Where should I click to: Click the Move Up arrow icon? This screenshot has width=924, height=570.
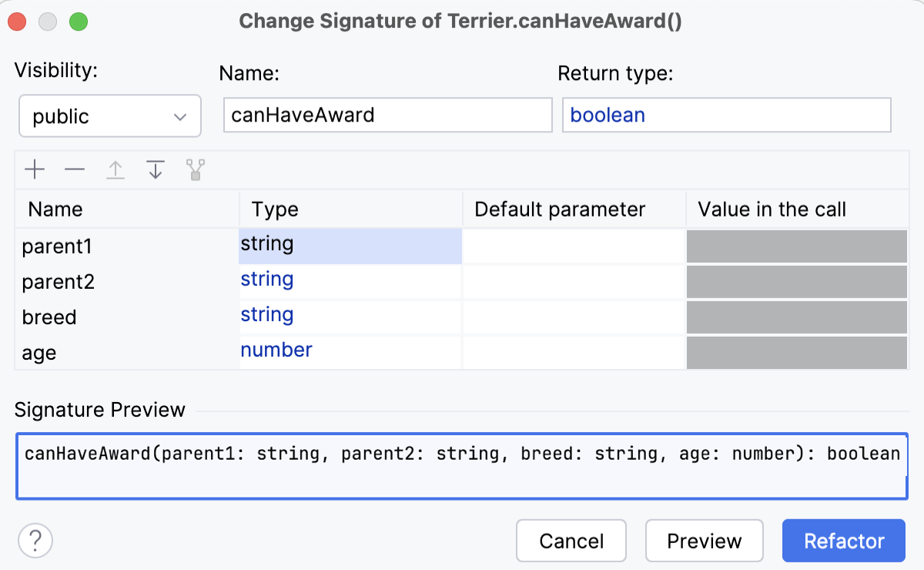click(115, 169)
